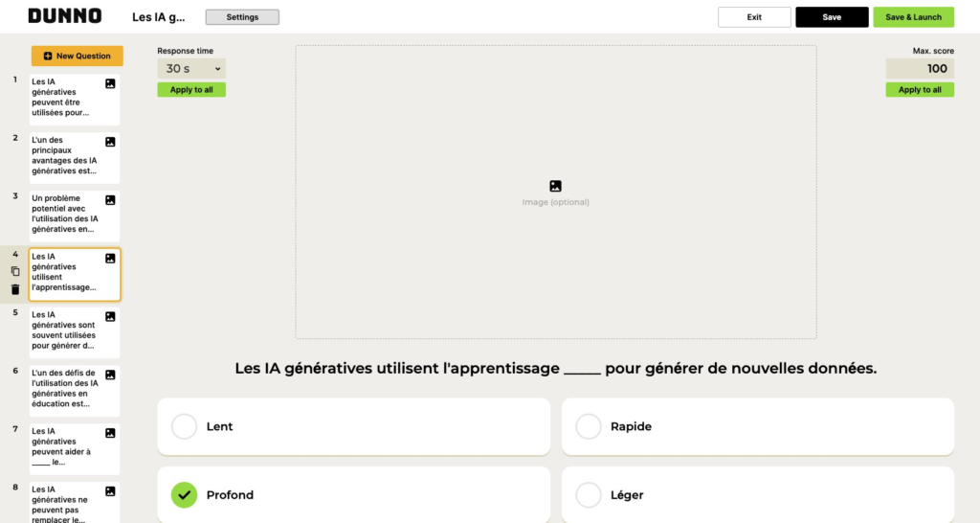Mark 'Lent' as the correct answer

coord(184,426)
